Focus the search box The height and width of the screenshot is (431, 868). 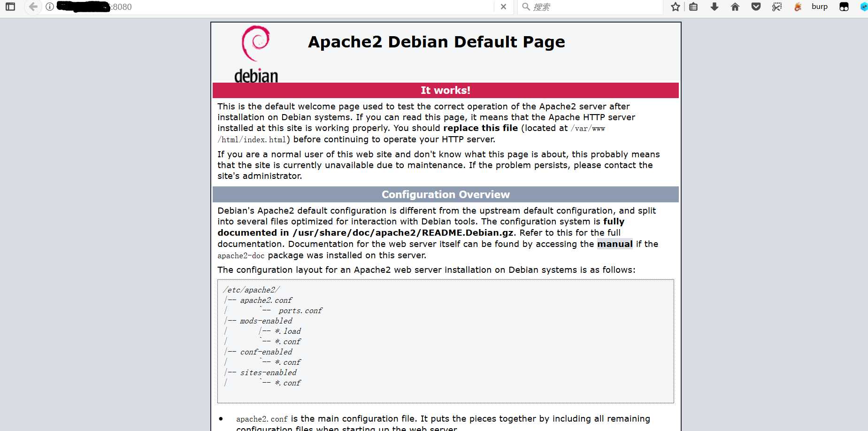(590, 7)
